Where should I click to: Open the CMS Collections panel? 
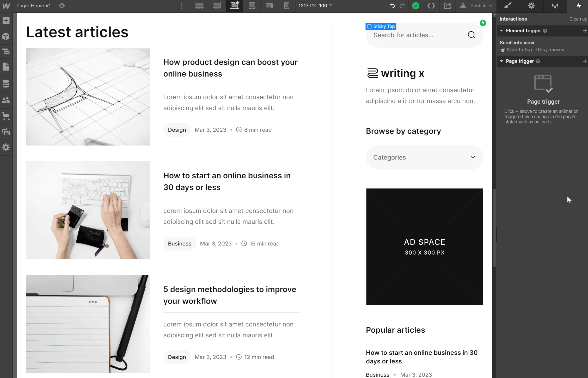pos(6,84)
